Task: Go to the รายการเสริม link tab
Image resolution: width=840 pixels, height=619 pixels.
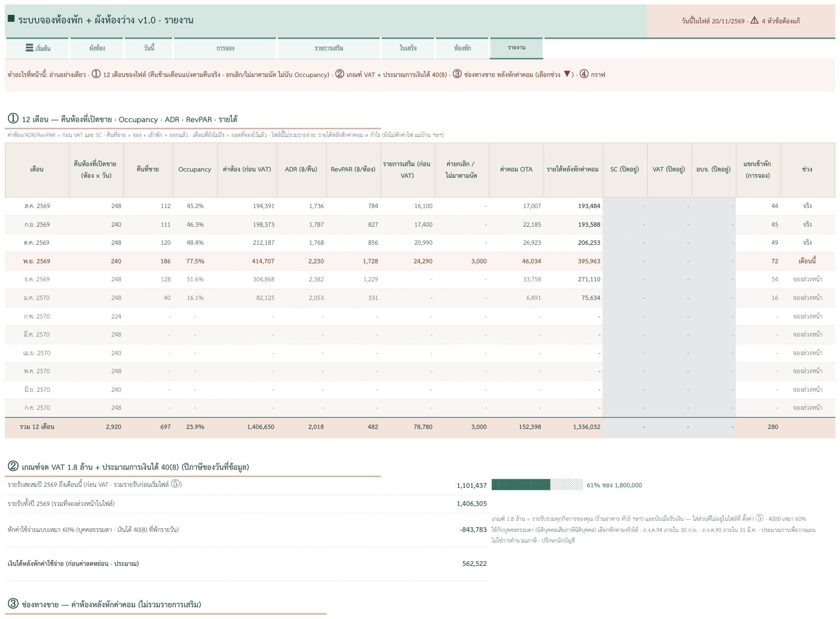Action: click(329, 48)
